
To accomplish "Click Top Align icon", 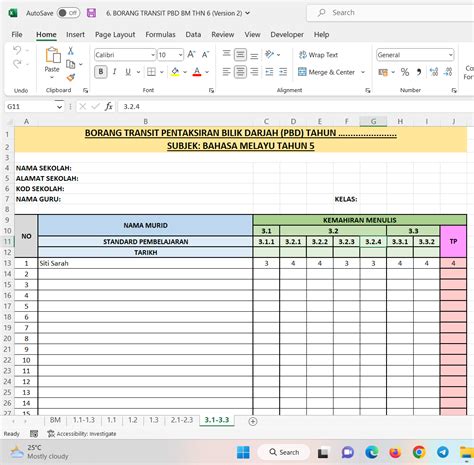I will click(226, 54).
